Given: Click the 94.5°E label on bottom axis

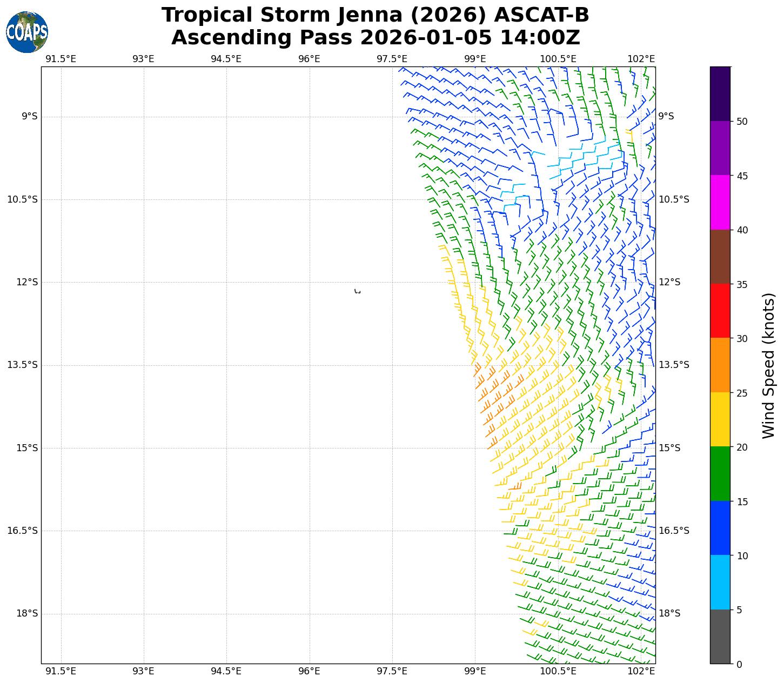Looking at the screenshot, I should (x=226, y=671).
